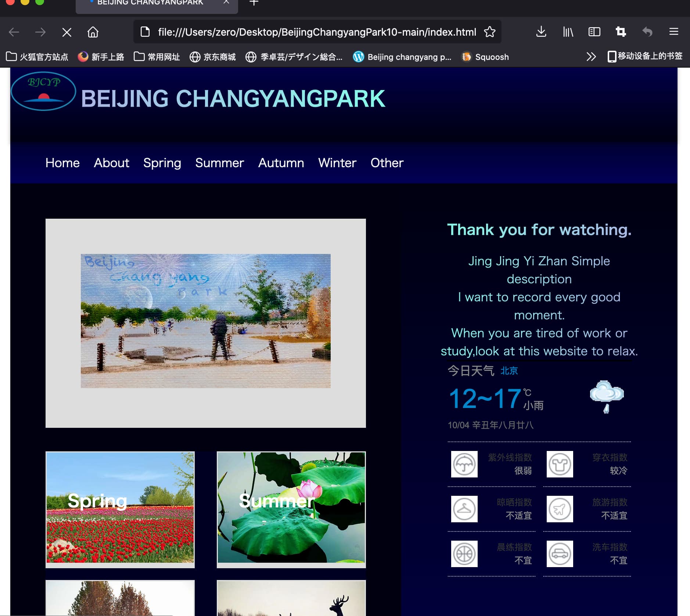Open the Squoosh bookmark

[x=485, y=57]
